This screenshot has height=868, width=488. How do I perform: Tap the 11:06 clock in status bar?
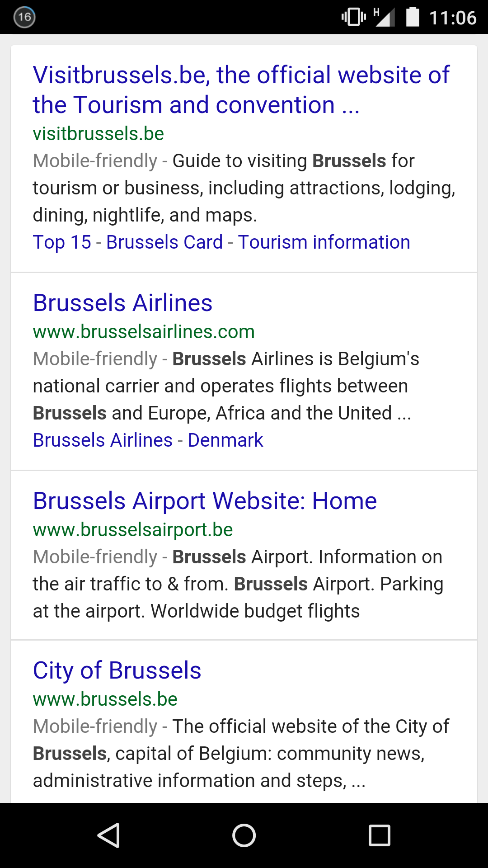tap(453, 18)
